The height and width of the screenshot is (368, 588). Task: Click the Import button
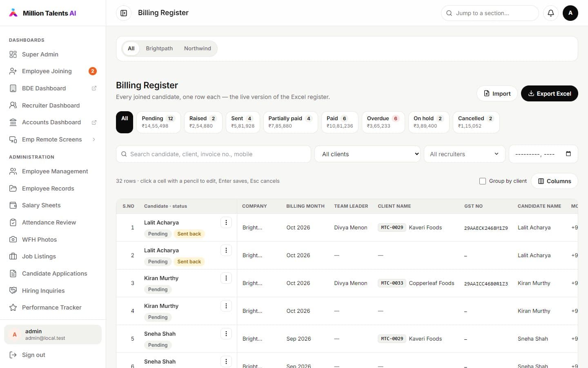[x=497, y=94]
